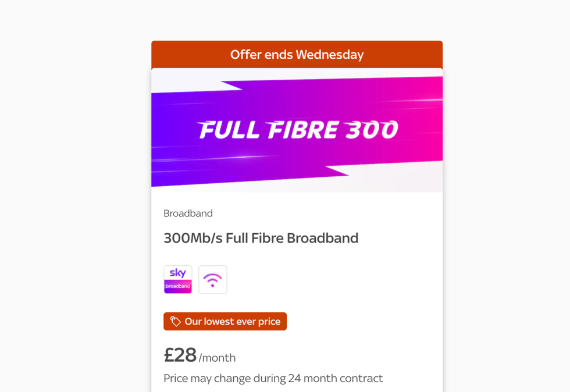Click the 24 month contract disclaimer text
570x392 pixels.
tap(273, 378)
